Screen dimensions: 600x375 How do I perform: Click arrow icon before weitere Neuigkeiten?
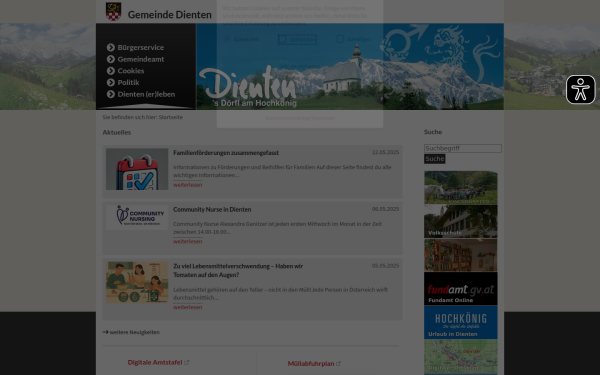[105, 332]
